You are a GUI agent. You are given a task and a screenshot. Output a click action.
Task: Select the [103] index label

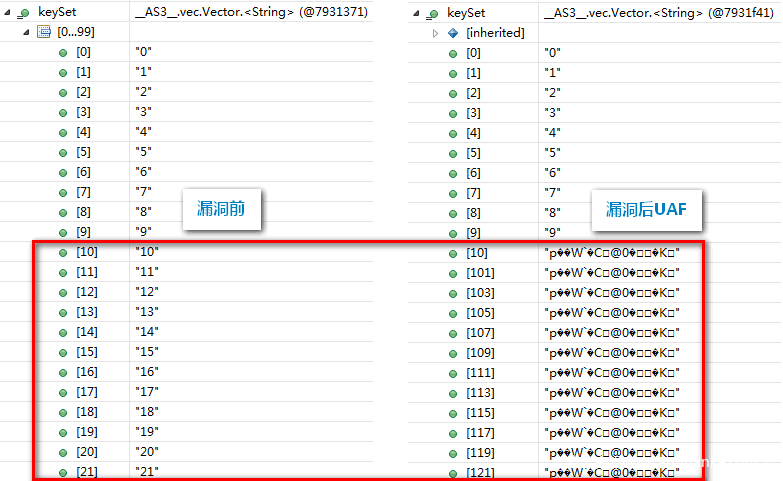[480, 293]
